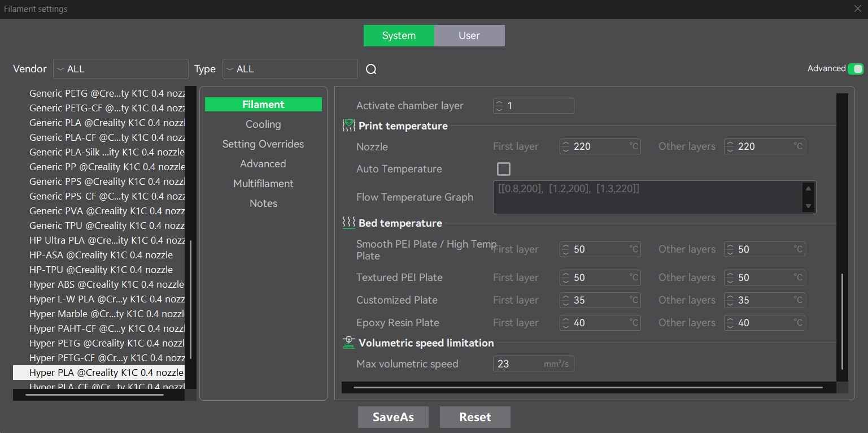Open the Multifilament settings section
Image resolution: width=868 pixels, height=433 pixels.
[263, 183]
